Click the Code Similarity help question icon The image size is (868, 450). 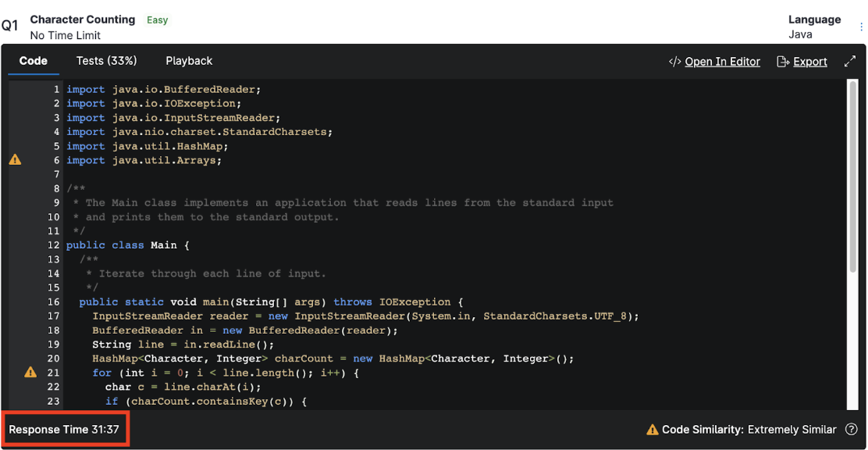[852, 430]
